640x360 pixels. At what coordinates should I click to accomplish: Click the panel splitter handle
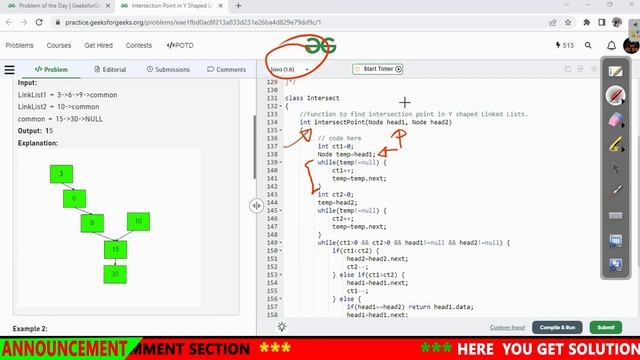(x=256, y=206)
